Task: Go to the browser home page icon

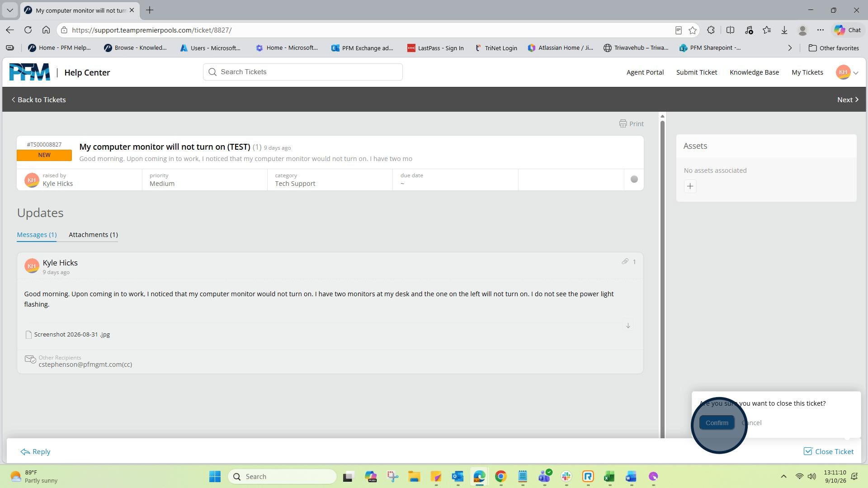Action: pyautogui.click(x=46, y=30)
